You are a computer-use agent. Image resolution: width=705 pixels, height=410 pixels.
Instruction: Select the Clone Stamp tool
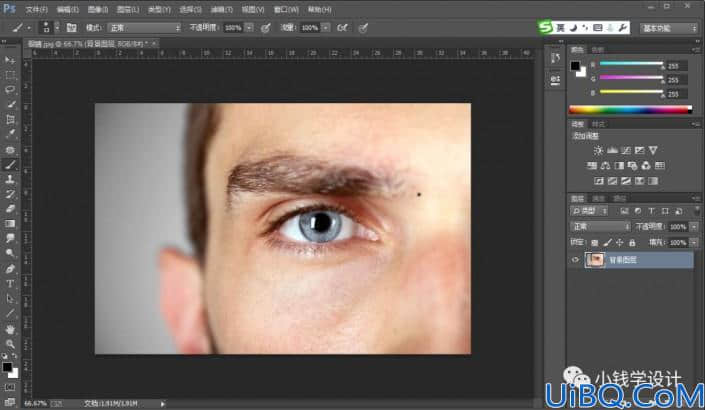click(10, 179)
